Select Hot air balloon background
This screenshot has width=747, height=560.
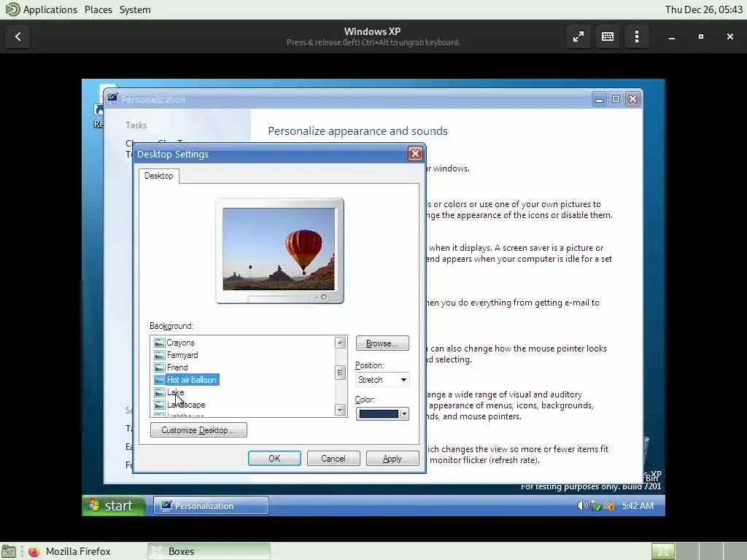point(192,379)
